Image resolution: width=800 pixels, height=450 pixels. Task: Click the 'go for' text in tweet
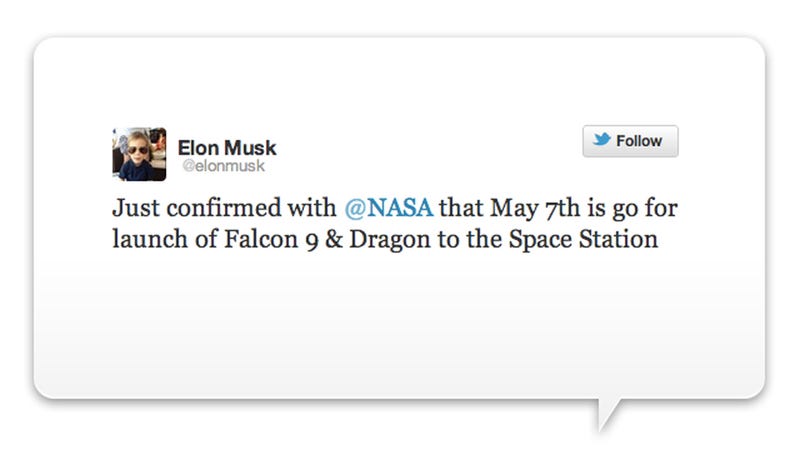[x=645, y=208]
